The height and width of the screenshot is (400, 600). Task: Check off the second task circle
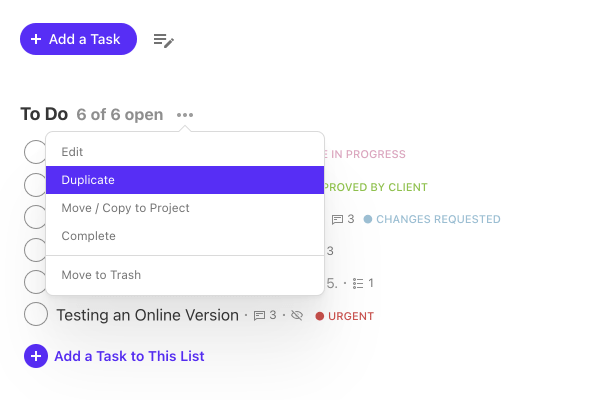click(x=35, y=185)
